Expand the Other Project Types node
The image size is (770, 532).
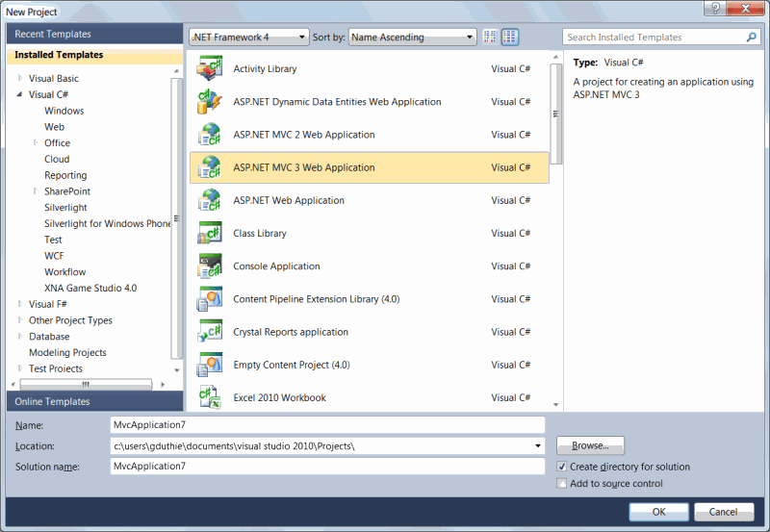20,320
